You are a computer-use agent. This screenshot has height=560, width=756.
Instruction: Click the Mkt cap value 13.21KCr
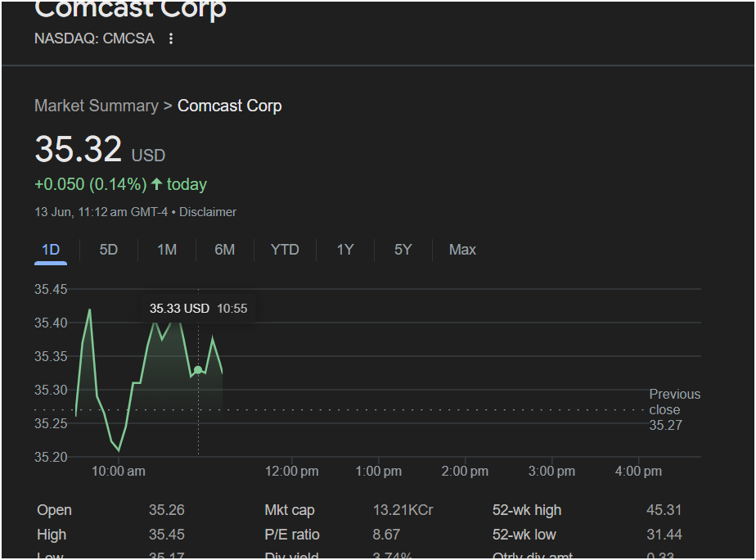[x=403, y=510]
